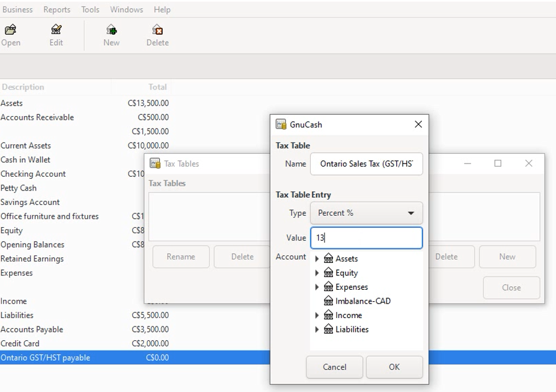The height and width of the screenshot is (392, 556).
Task: Expand the Equity tree node
Action: pyautogui.click(x=317, y=273)
